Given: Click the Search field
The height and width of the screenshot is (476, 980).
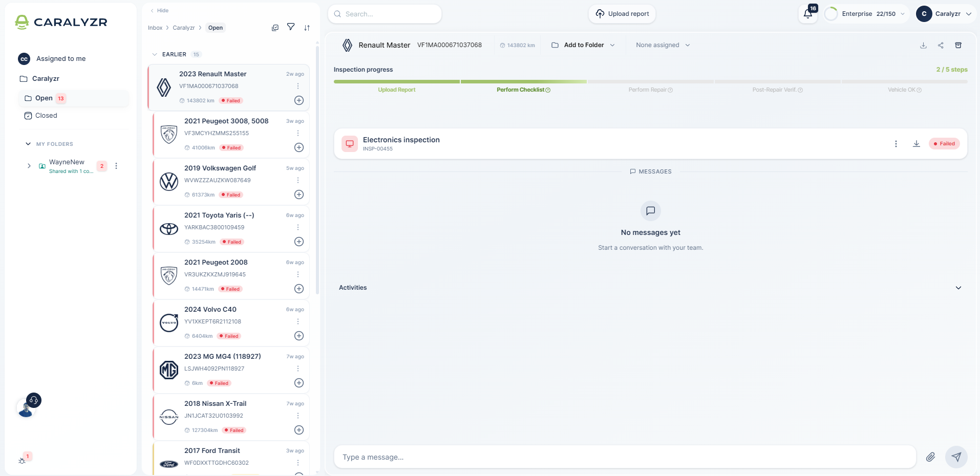Looking at the screenshot, I should [385, 14].
